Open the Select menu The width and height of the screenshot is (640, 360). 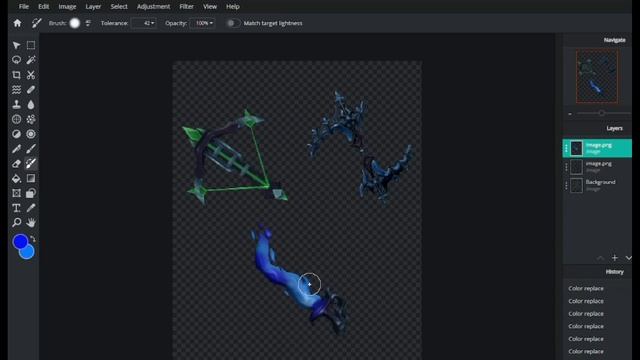[x=119, y=7]
